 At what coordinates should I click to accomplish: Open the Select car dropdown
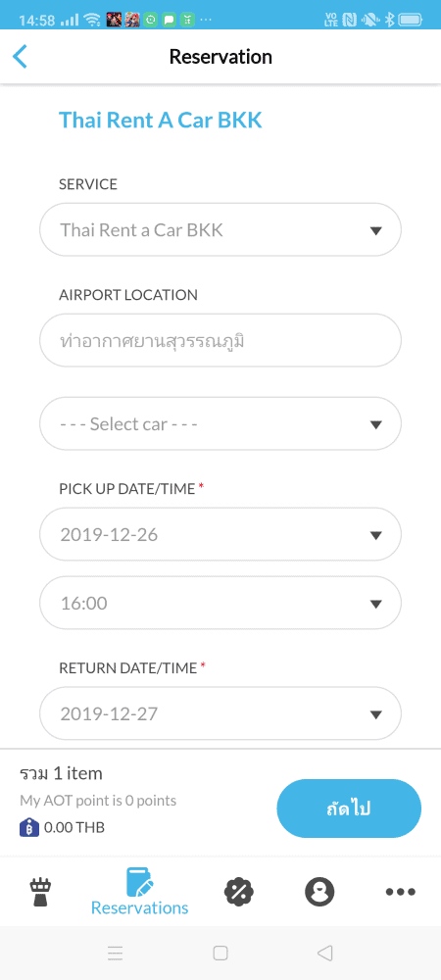click(220, 423)
